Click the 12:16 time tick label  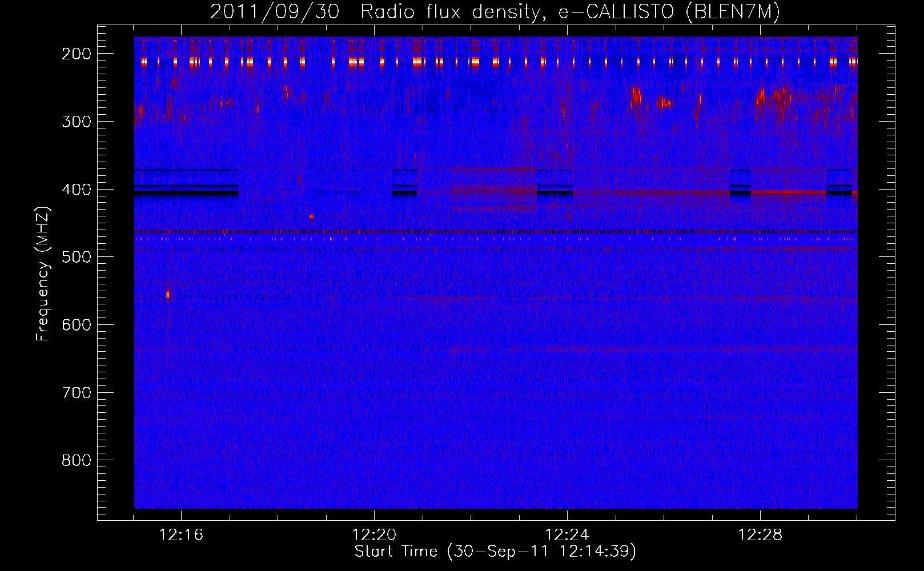click(181, 535)
